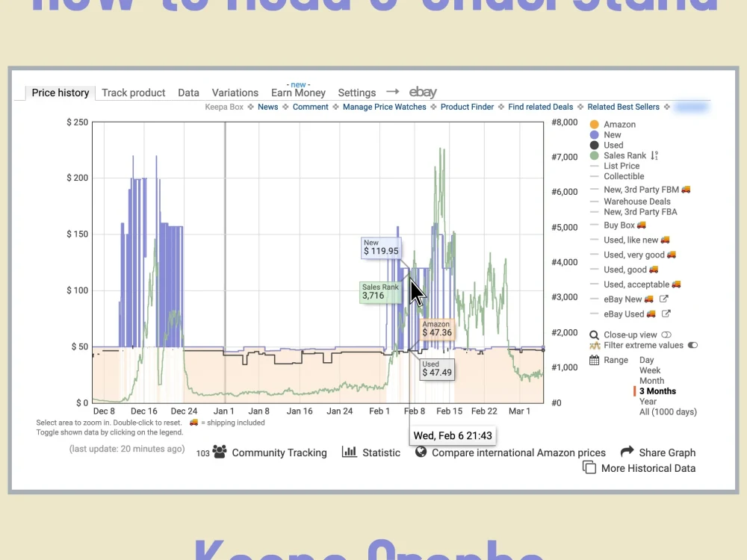Switch to the Track product tab
Image resolution: width=747 pixels, height=560 pixels.
pyautogui.click(x=134, y=93)
